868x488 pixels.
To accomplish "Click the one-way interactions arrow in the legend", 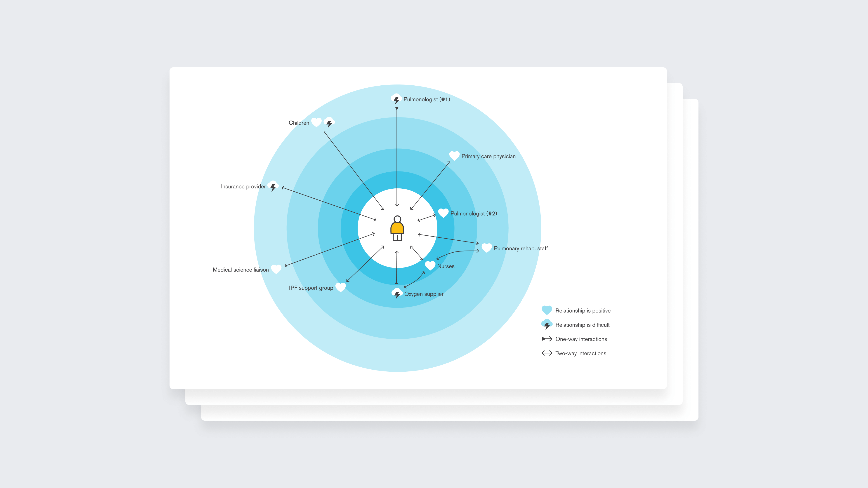I will (547, 339).
